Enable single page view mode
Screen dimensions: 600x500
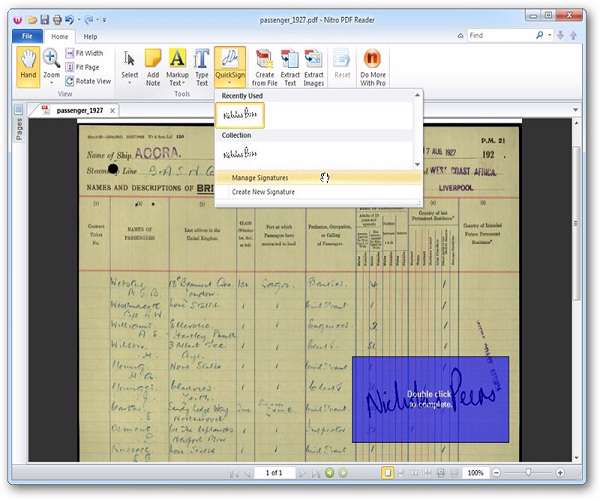tap(387, 473)
